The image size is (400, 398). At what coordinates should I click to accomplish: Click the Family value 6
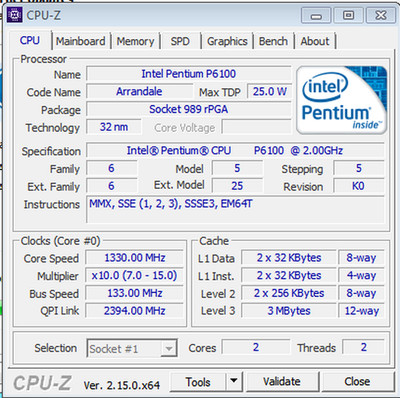point(111,168)
